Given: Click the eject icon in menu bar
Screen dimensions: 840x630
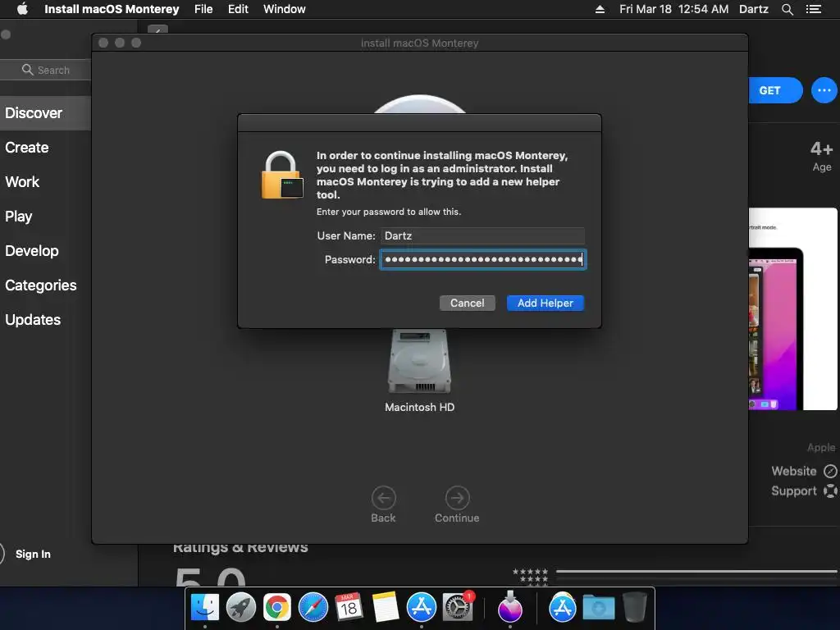Looking at the screenshot, I should click(x=600, y=9).
